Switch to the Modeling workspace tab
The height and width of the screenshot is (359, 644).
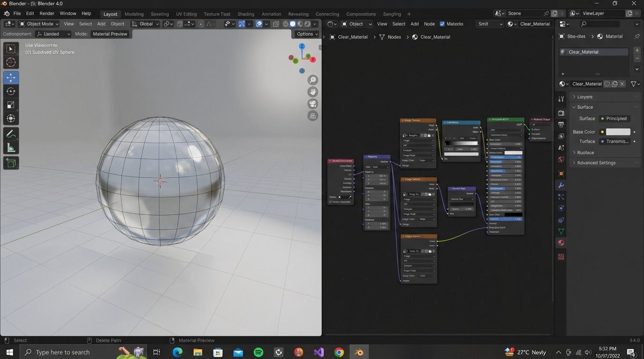pos(134,14)
